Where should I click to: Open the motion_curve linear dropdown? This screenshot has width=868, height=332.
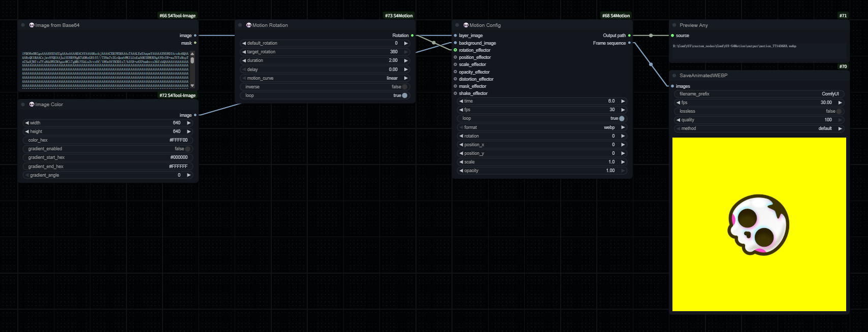325,78
